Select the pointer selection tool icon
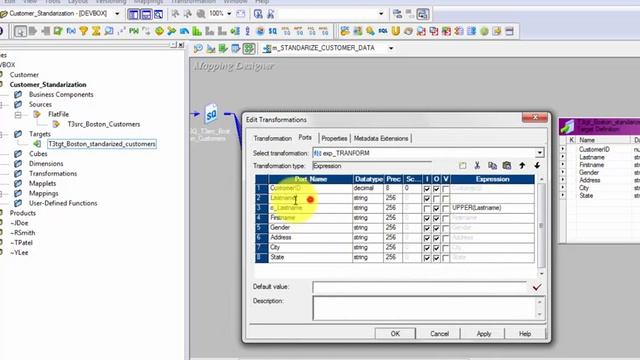The width and height of the screenshot is (640, 360). click(20, 31)
